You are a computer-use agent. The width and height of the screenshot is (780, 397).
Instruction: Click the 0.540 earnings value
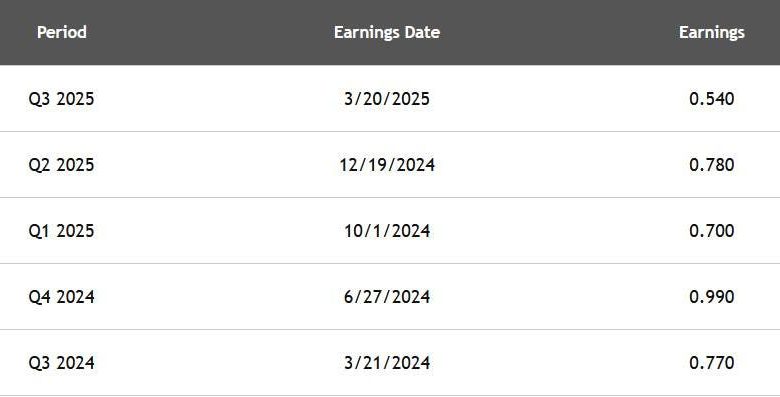711,99
